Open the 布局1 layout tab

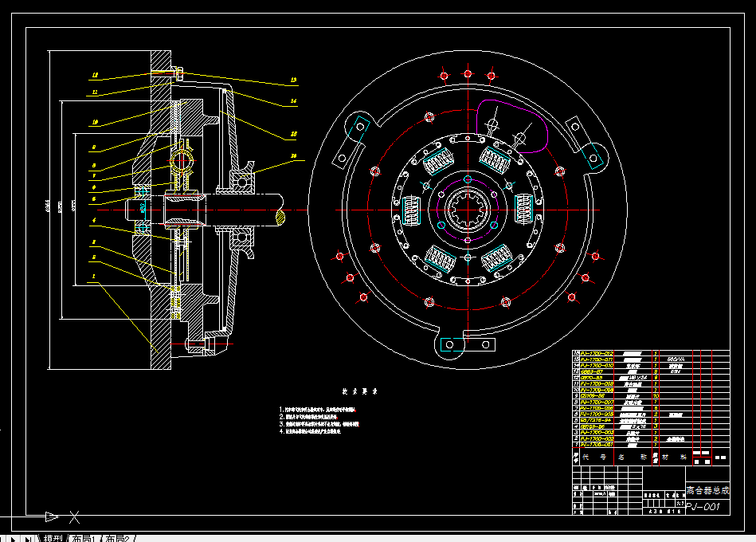pos(84,538)
